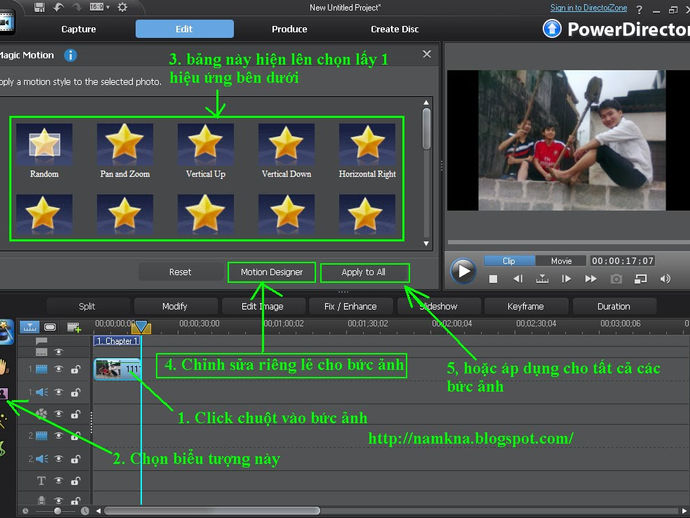
Task: Click the Reset button
Action: [180, 272]
